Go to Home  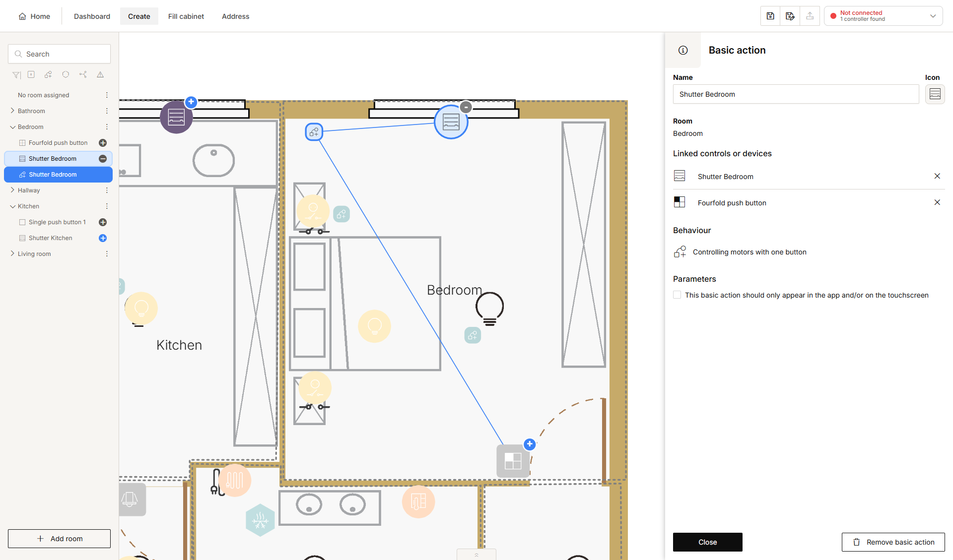34,16
